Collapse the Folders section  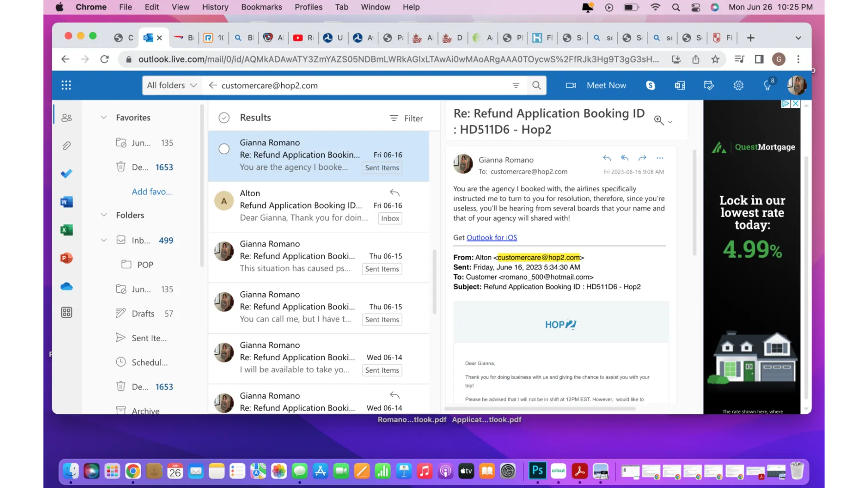point(103,215)
